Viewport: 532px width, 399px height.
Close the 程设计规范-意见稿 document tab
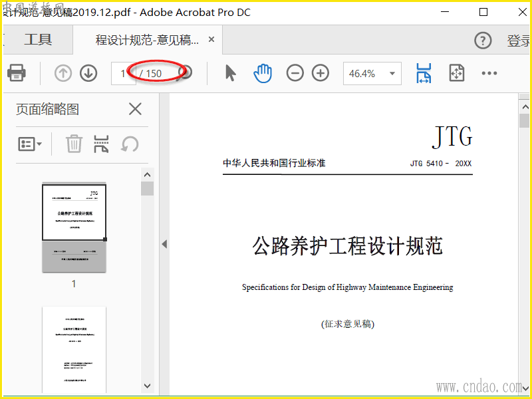tap(211, 40)
